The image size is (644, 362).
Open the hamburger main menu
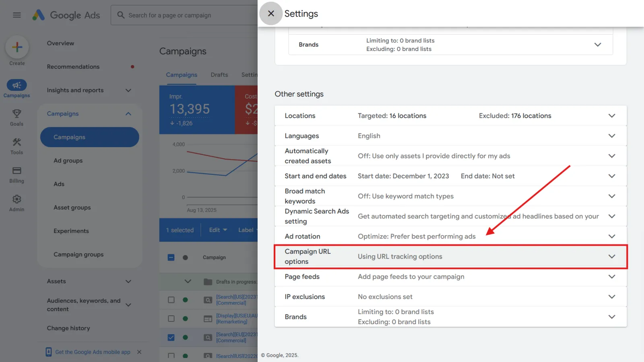[17, 15]
